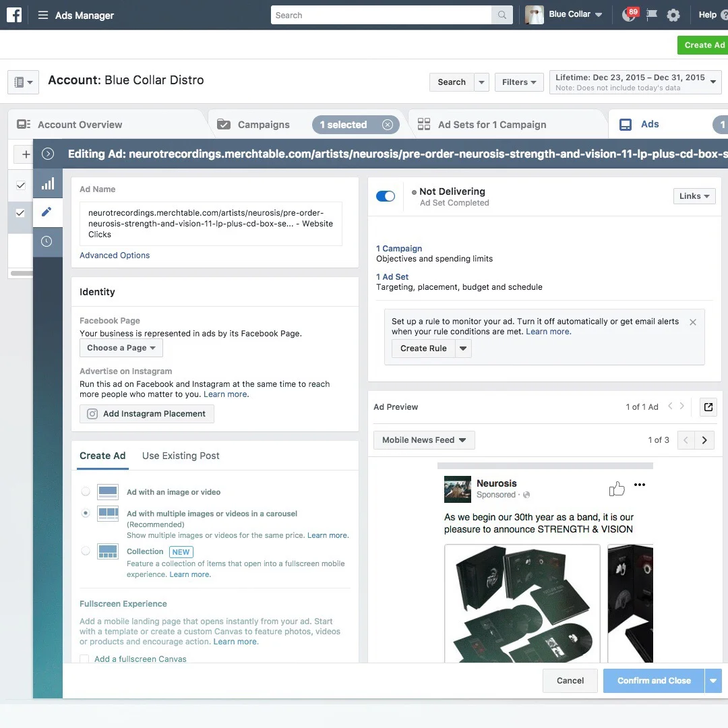Viewport: 728px width, 728px height.
Task: Open the column view selector icon beside Account
Action: (23, 82)
